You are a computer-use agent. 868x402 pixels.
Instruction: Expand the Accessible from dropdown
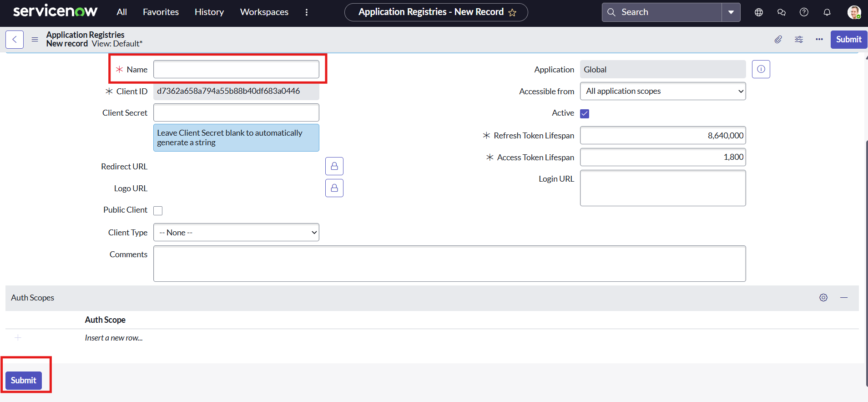coord(663,91)
